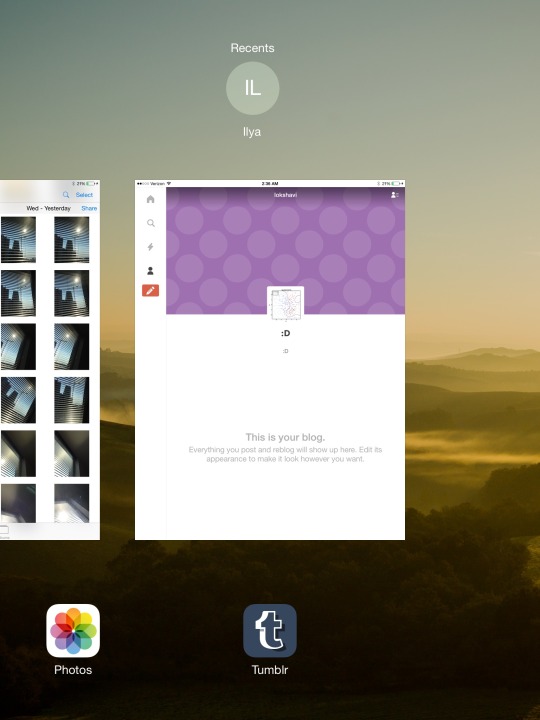540x720 pixels.
Task: Tap the Tumblr home icon in sidebar
Action: [151, 199]
